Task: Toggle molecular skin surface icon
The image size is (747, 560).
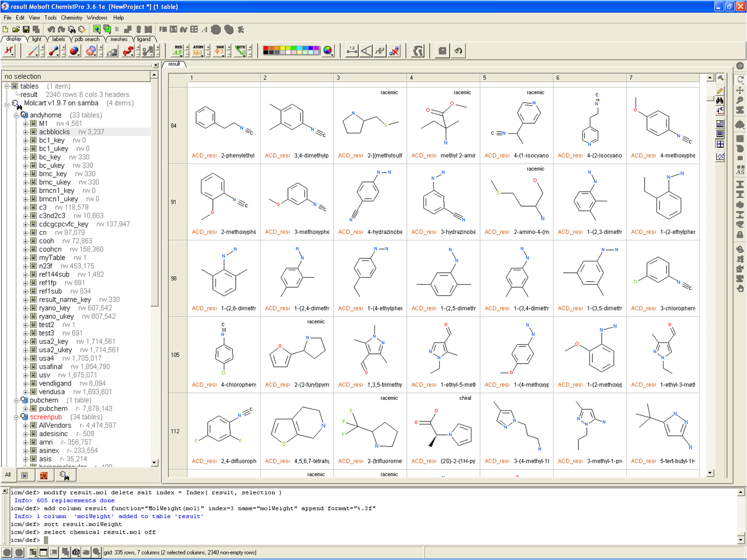Action: (112, 51)
